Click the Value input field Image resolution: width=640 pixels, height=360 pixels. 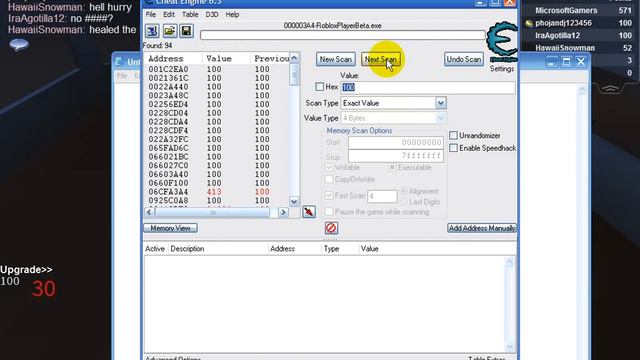tap(428, 87)
